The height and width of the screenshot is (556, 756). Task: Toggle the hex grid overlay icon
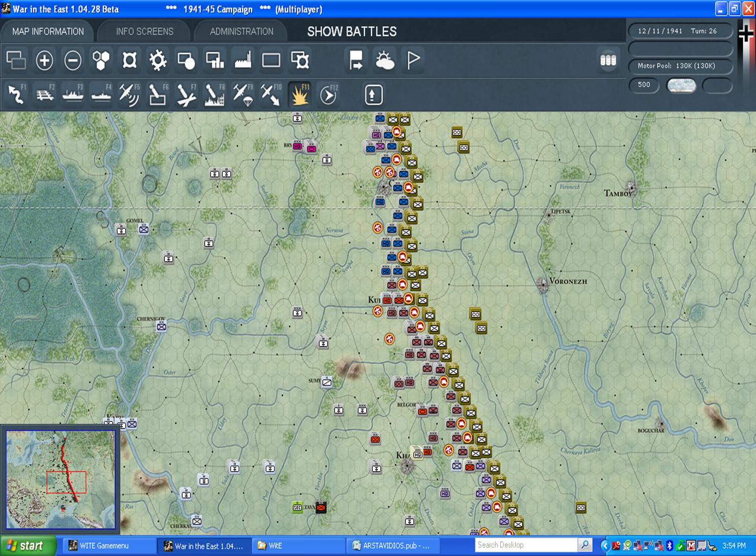point(101,60)
